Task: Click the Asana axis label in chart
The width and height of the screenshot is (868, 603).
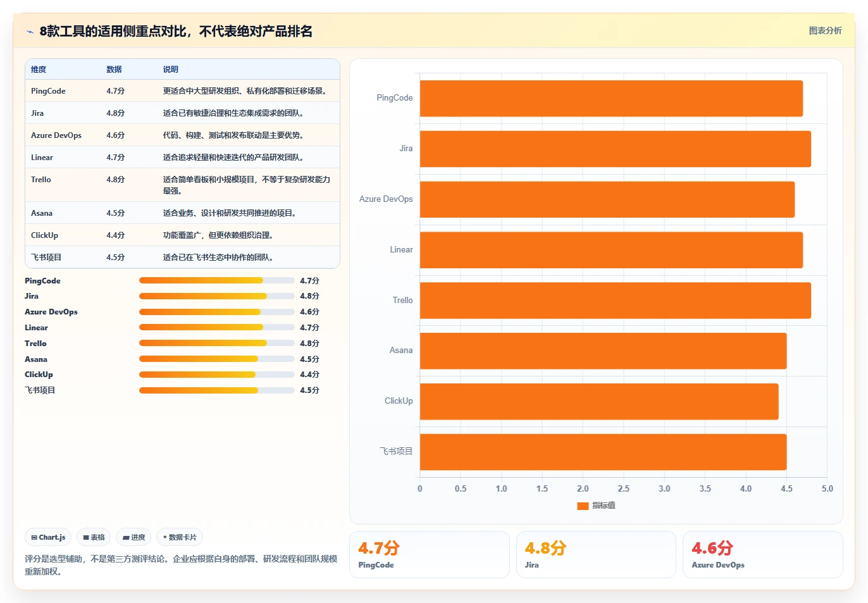Action: 401,351
